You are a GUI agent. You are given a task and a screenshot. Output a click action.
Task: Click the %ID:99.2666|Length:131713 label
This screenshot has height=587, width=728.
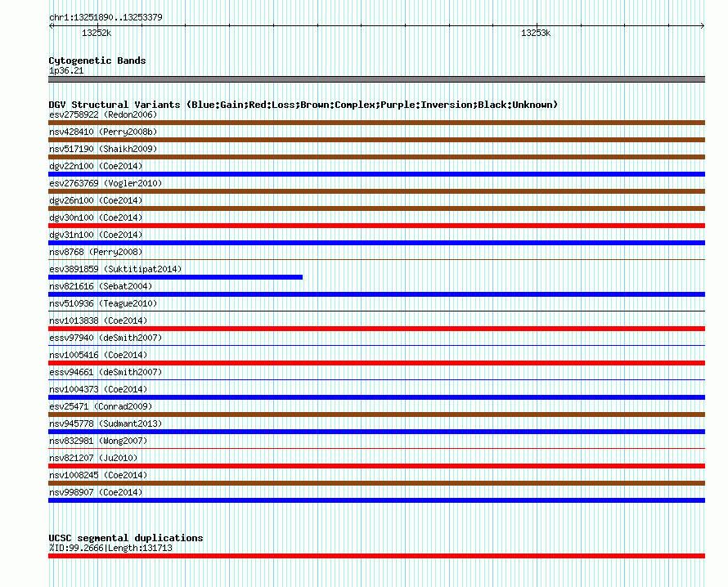(110, 548)
